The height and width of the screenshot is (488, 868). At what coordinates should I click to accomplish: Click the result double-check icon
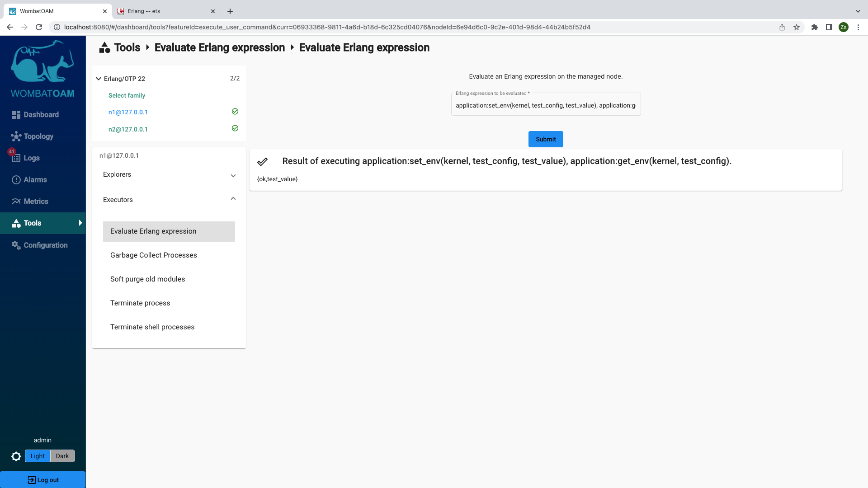pos(262,161)
